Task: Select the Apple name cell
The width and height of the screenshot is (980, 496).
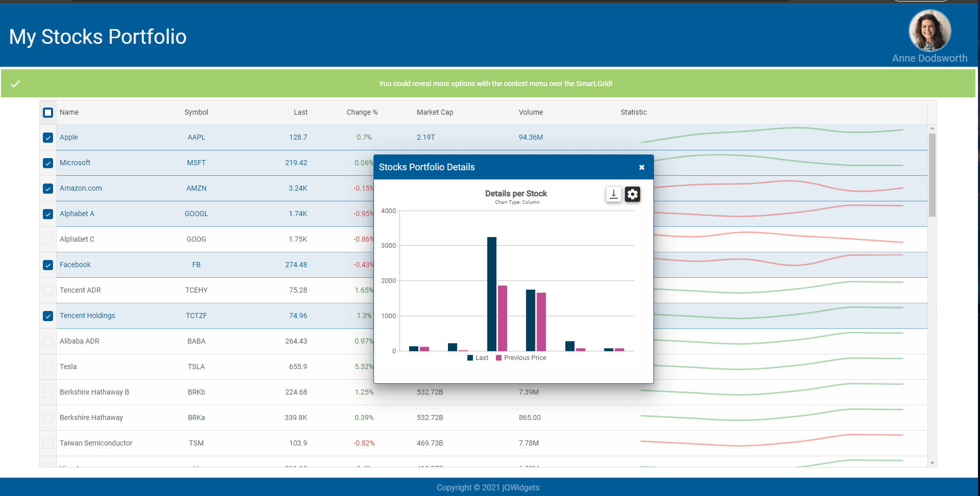Action: coord(69,137)
